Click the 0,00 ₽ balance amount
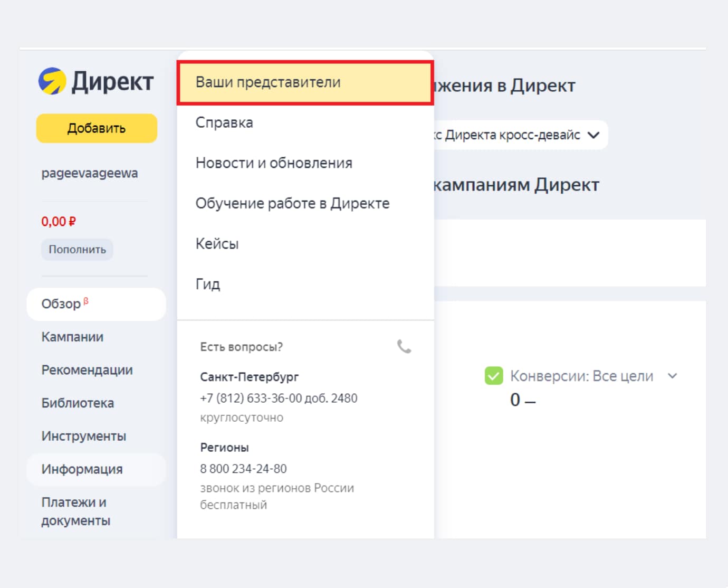This screenshot has width=728, height=588. click(x=59, y=222)
